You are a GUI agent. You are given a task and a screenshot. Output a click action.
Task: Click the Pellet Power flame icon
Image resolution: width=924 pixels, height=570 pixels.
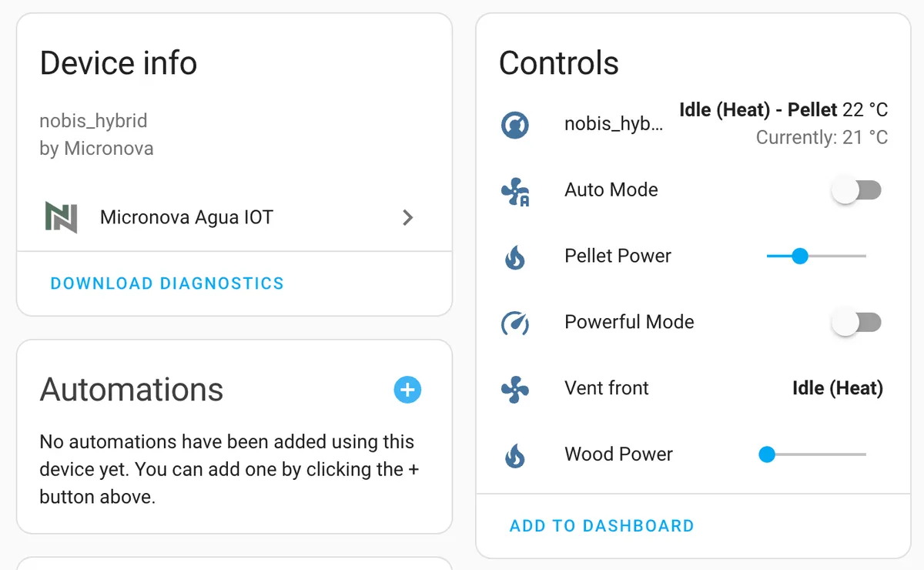click(514, 257)
